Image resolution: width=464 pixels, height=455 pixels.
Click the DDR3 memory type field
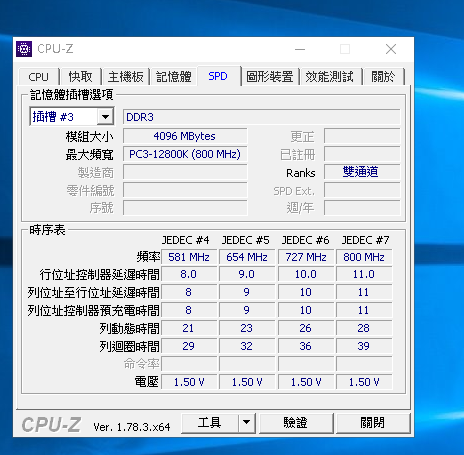pyautogui.click(x=261, y=117)
